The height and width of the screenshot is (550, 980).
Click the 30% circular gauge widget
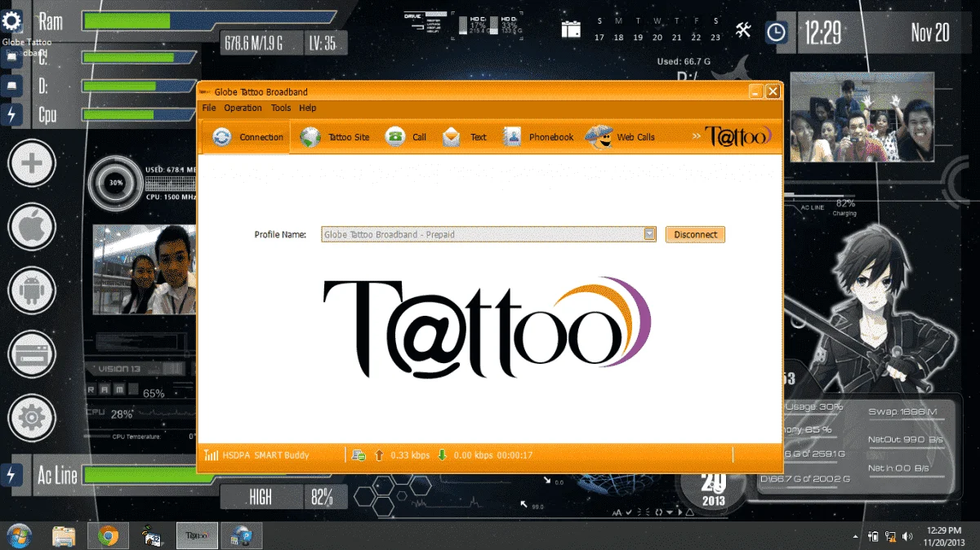(x=116, y=183)
